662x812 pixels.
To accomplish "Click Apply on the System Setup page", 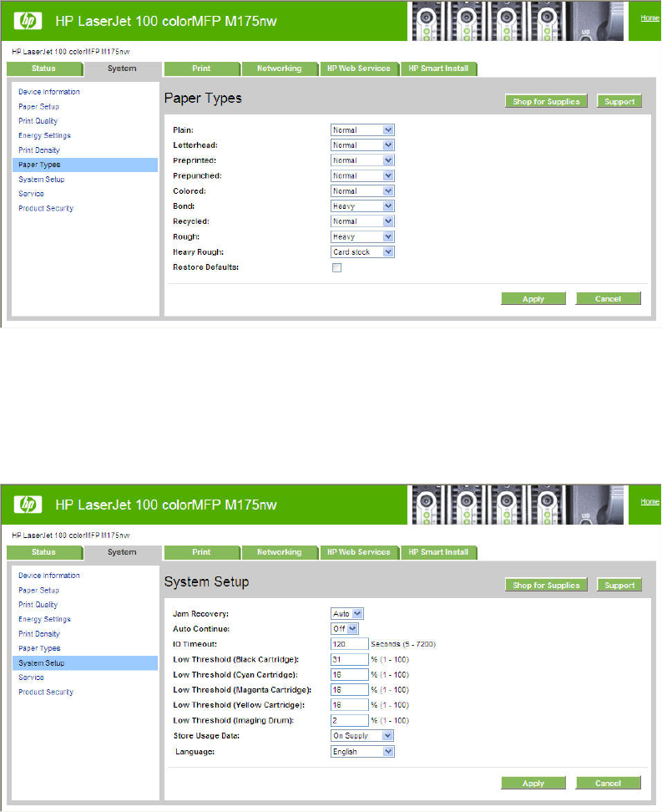I will click(x=533, y=783).
